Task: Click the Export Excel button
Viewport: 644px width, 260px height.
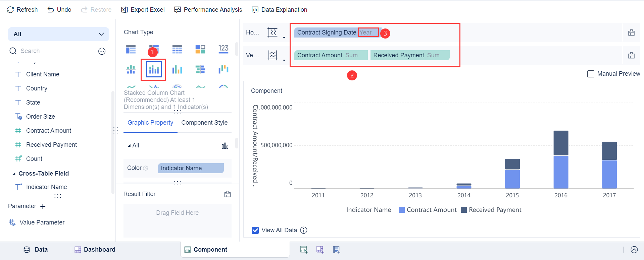Action: pos(143,10)
